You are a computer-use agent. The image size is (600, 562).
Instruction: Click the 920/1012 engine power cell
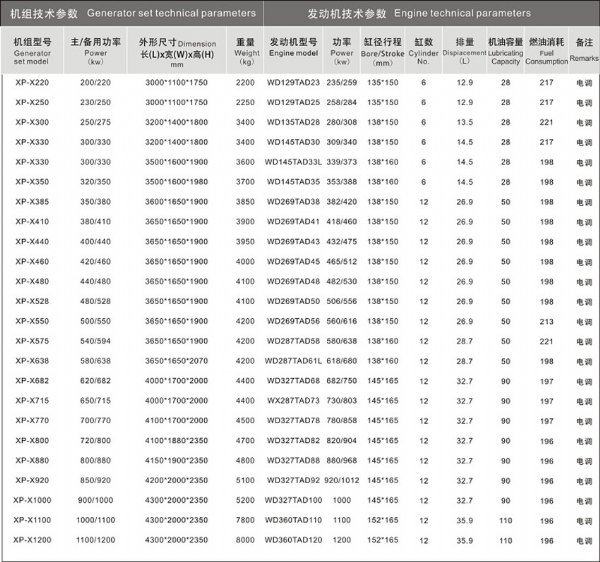[342, 480]
